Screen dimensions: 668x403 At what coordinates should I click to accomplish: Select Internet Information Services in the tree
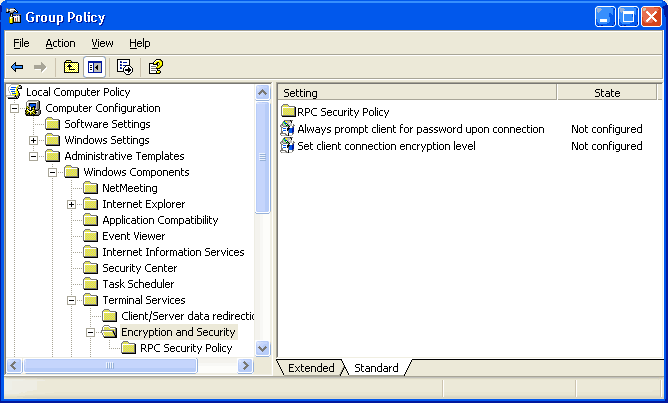click(x=173, y=252)
